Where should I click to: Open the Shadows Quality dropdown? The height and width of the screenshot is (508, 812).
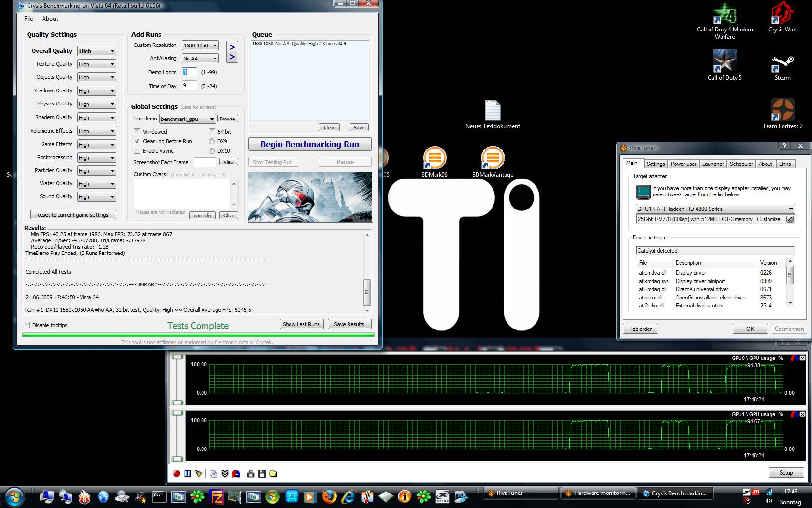(97, 91)
